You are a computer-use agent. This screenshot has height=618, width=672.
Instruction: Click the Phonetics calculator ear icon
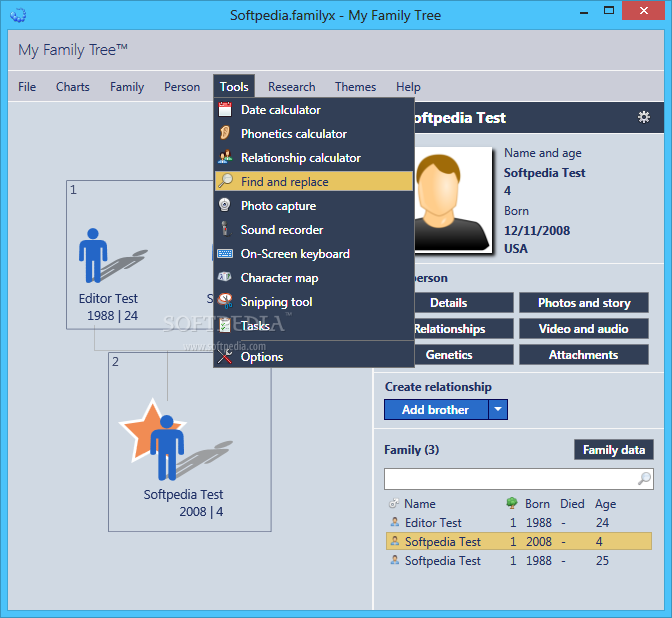click(225, 133)
